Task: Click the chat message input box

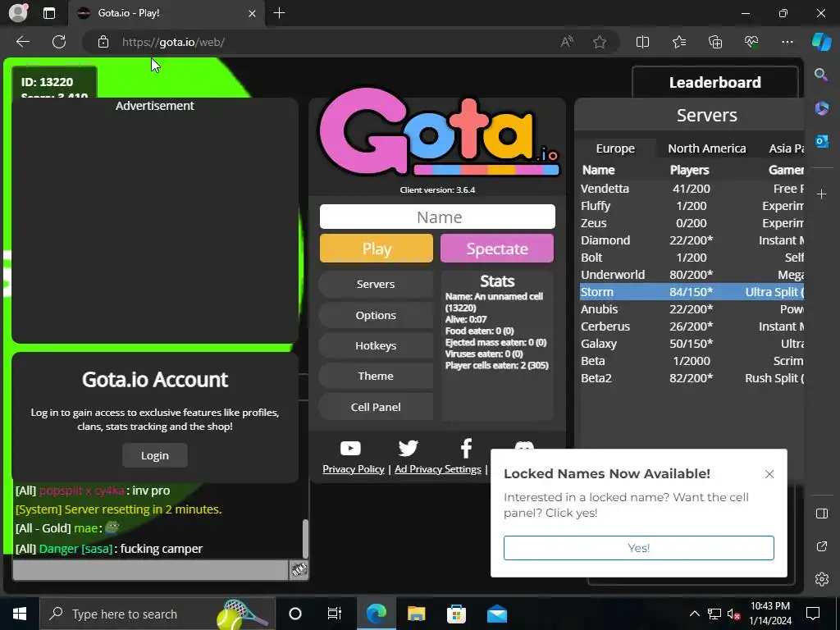Action: [x=150, y=569]
